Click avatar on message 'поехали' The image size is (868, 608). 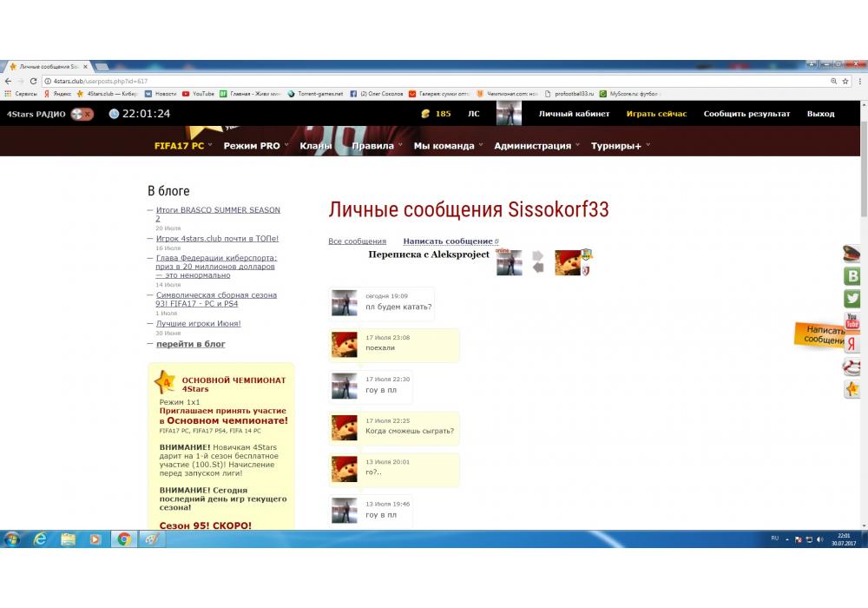point(345,345)
